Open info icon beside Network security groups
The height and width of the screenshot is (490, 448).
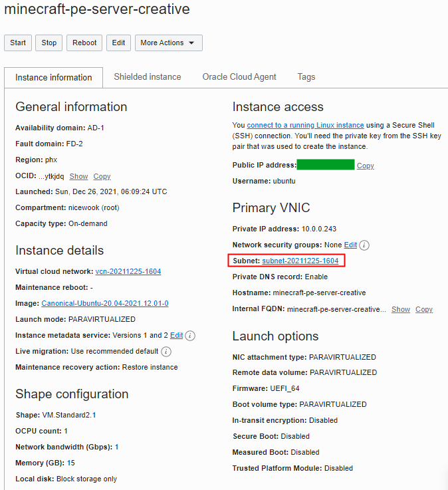pos(364,245)
